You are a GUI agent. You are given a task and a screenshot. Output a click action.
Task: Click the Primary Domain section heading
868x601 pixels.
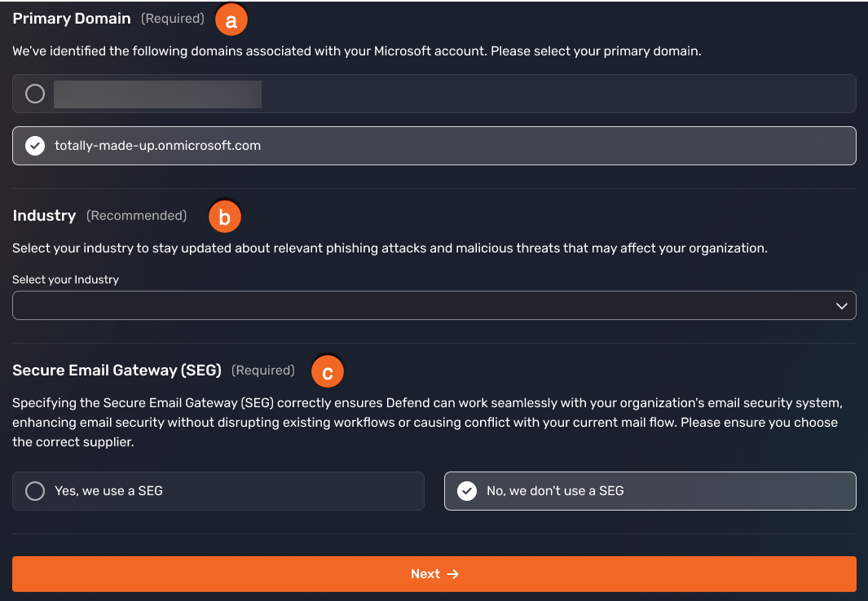coord(71,18)
